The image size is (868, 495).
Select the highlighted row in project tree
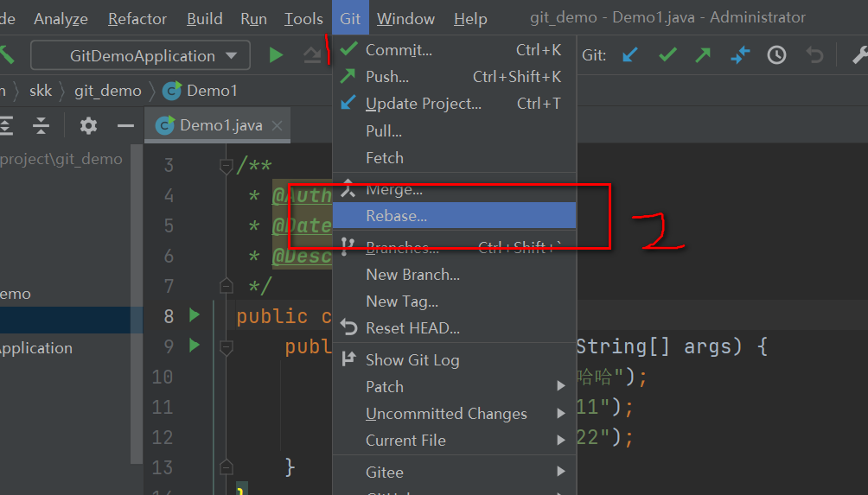click(72, 320)
